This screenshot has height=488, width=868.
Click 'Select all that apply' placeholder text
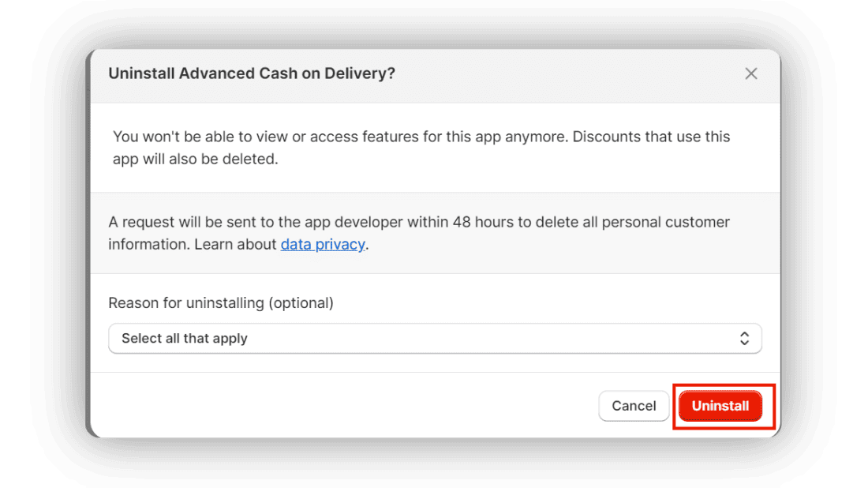click(x=184, y=338)
